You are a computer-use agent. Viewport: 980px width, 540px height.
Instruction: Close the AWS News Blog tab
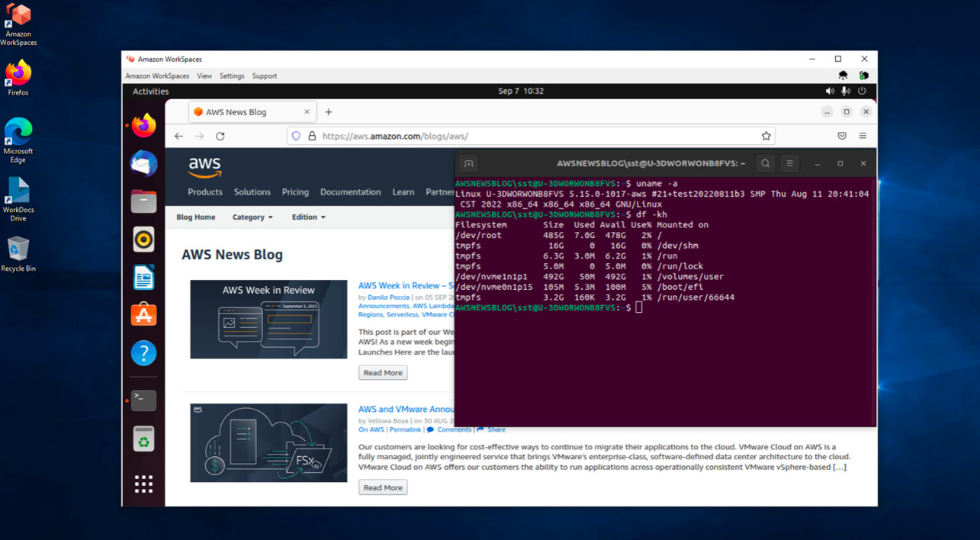[307, 112]
